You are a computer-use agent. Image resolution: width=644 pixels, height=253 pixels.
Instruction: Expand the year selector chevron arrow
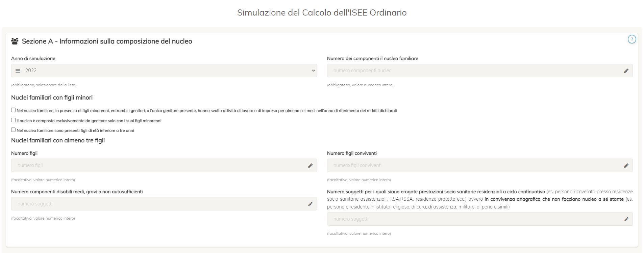[313, 71]
